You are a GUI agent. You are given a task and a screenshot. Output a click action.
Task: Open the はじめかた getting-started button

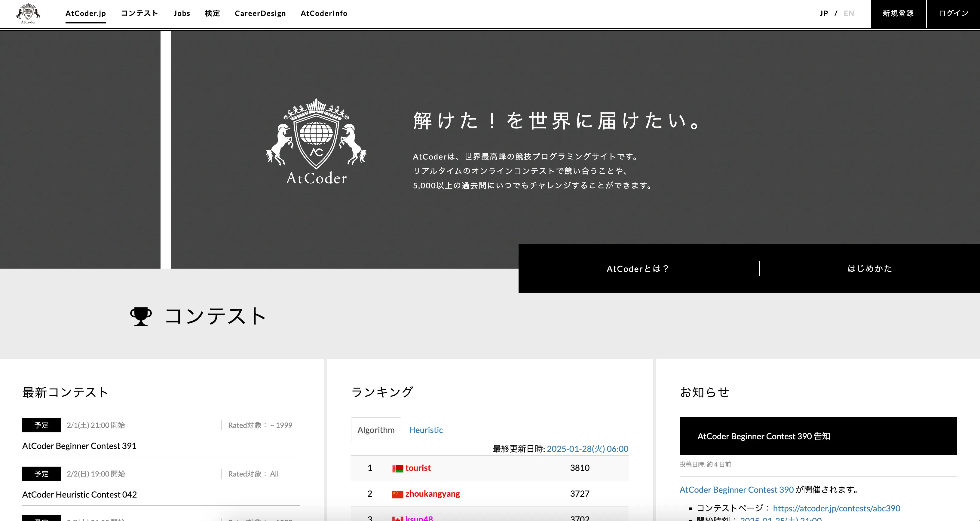[x=870, y=269]
